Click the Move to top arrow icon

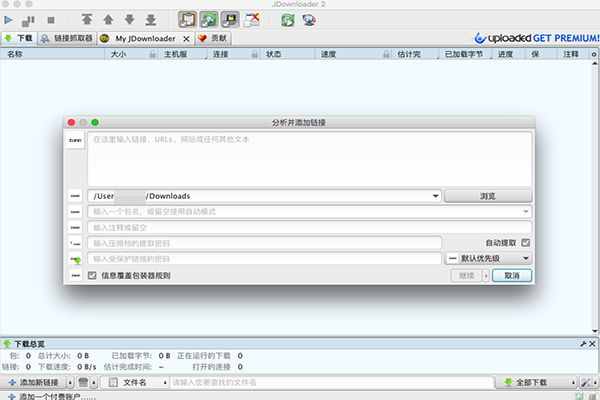click(x=87, y=19)
